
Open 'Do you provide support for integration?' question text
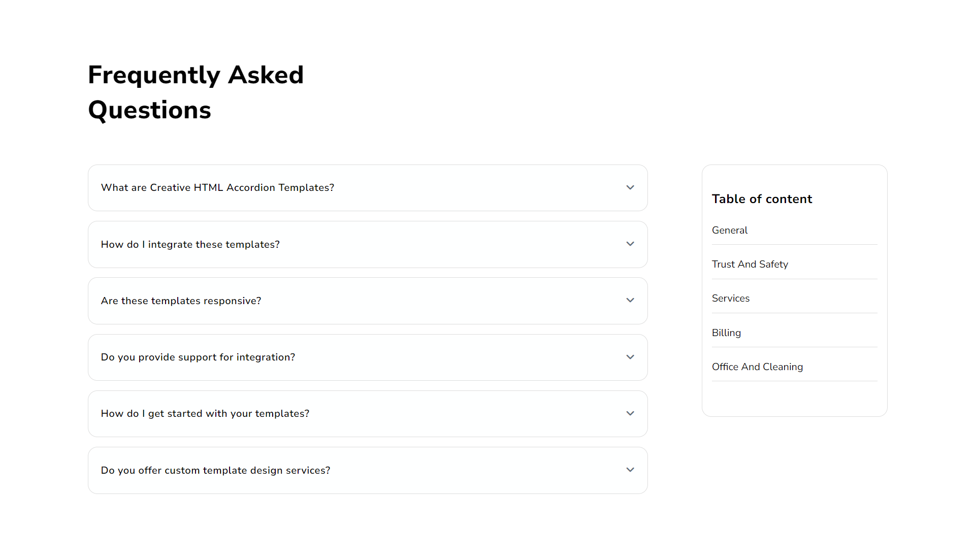tap(198, 357)
